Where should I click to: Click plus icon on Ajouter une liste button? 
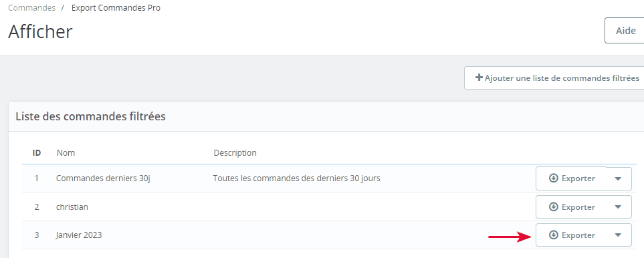(x=479, y=78)
